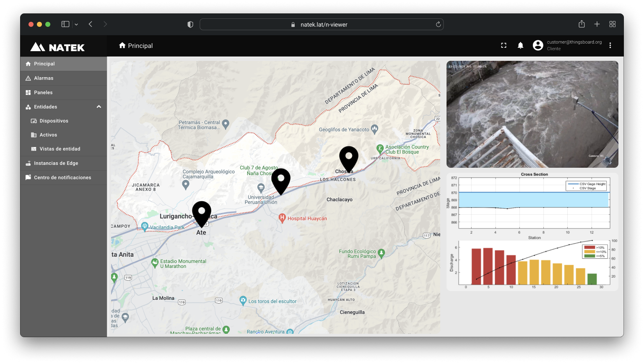Select the map marker near Ñaña

[x=281, y=181]
